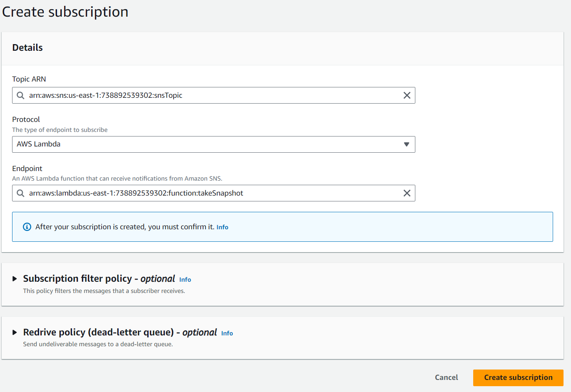Viewport: 571px width, 392px height.
Task: Clear the Topic ARN field with X icon
Action: pyautogui.click(x=407, y=95)
